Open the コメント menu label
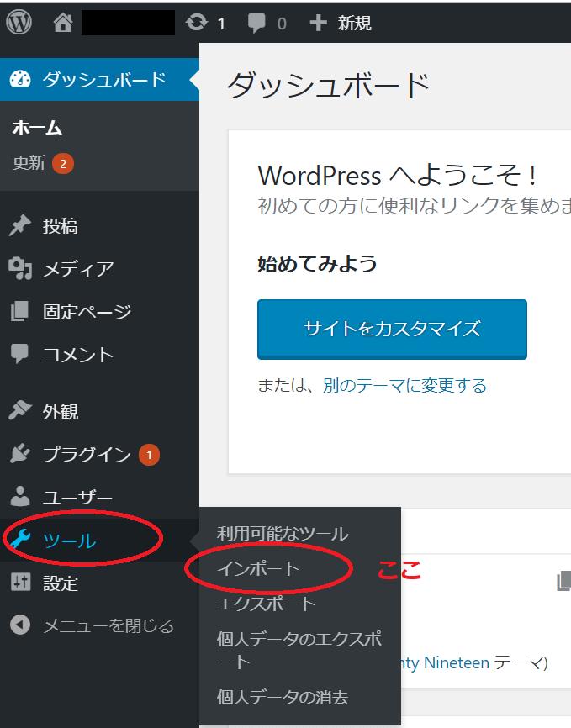Screen dimensions: 571x728 point(78,355)
